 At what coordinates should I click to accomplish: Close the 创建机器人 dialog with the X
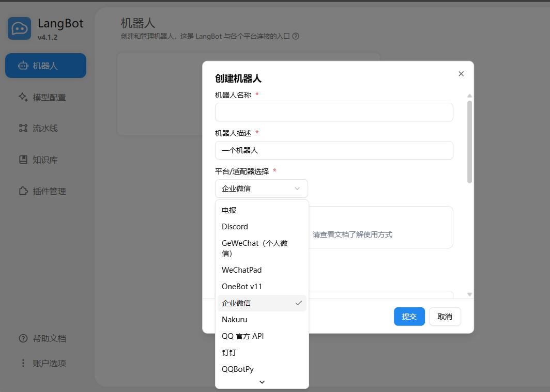461,73
